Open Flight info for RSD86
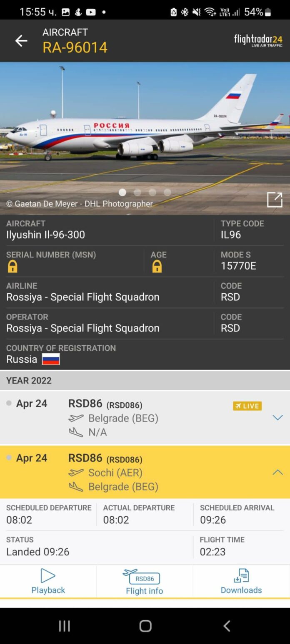 click(145, 581)
